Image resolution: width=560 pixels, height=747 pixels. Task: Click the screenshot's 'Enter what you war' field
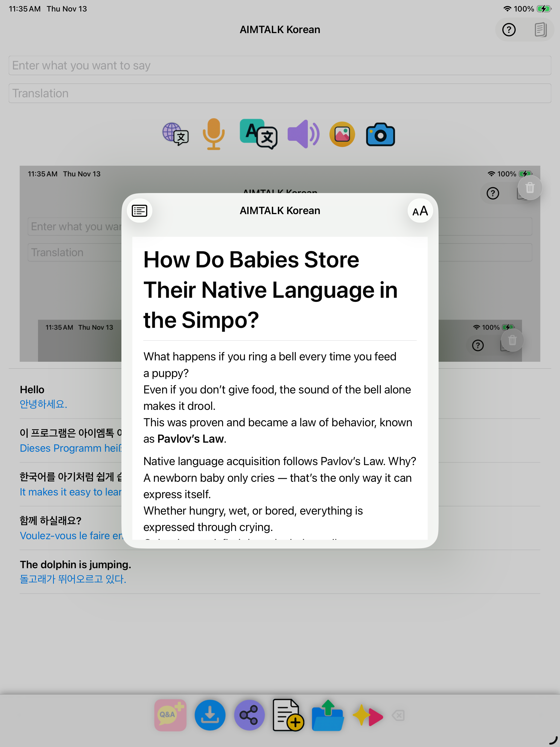[75, 226]
